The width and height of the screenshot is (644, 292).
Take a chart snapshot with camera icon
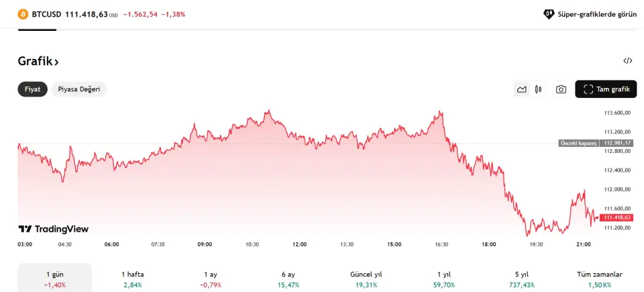coord(561,89)
